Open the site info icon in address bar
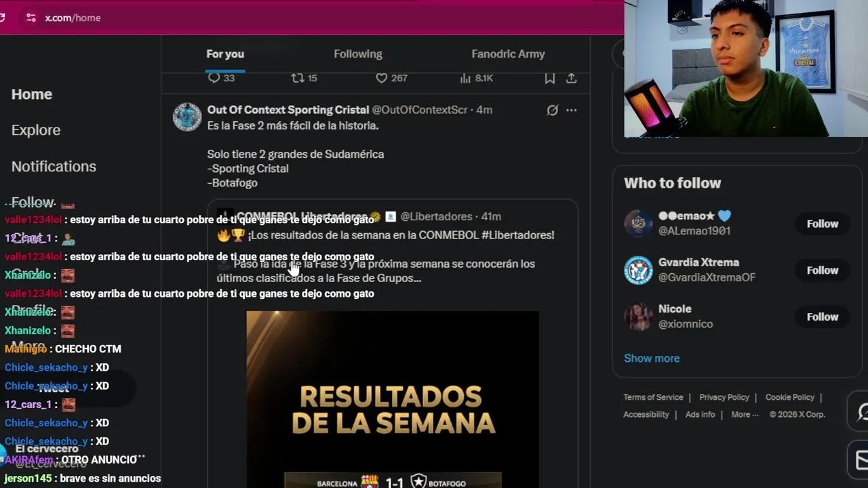The width and height of the screenshot is (868, 488). (x=31, y=18)
